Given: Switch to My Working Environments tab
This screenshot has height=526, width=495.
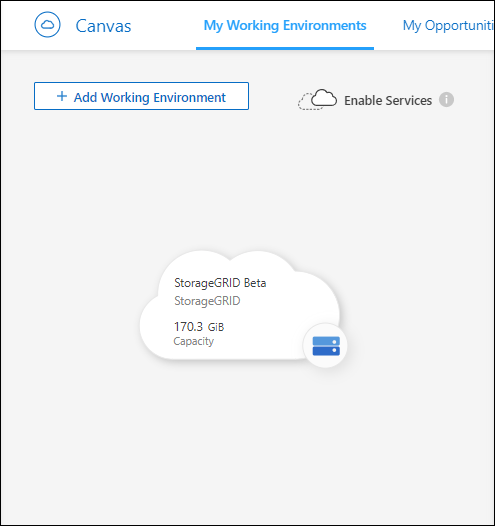Looking at the screenshot, I should click(285, 25).
